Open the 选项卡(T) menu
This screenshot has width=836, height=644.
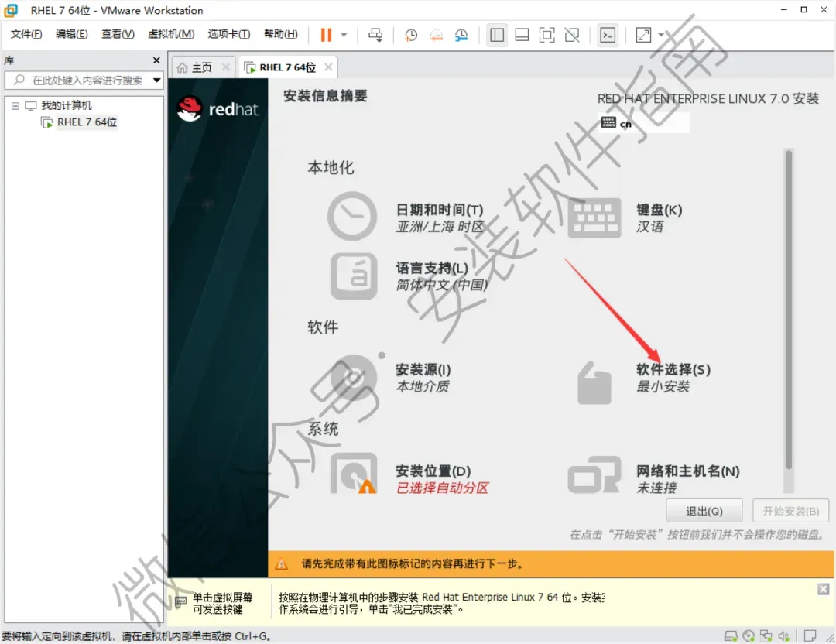pyautogui.click(x=228, y=34)
